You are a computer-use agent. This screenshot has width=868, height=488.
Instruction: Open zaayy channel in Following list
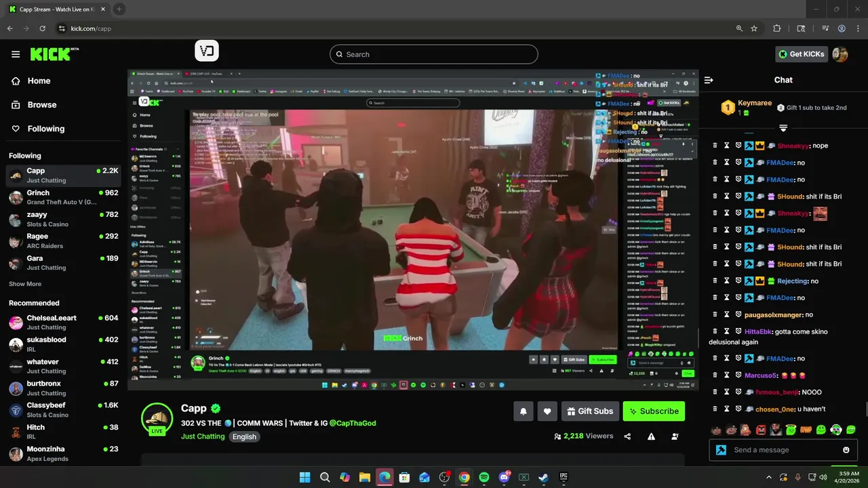[x=62, y=219]
